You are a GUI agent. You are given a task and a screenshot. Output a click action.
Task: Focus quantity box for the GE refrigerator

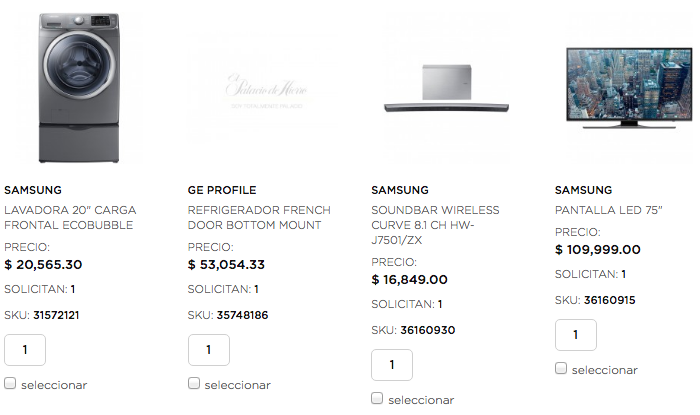208,350
